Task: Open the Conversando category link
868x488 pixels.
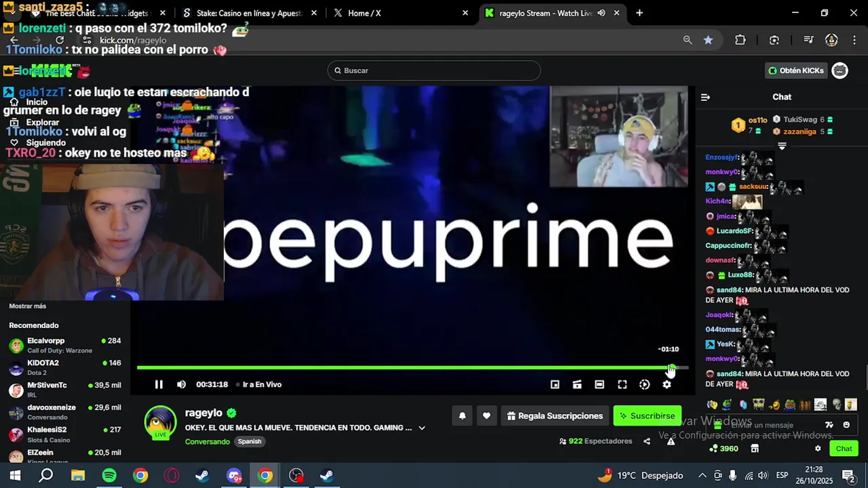Action: (x=208, y=441)
